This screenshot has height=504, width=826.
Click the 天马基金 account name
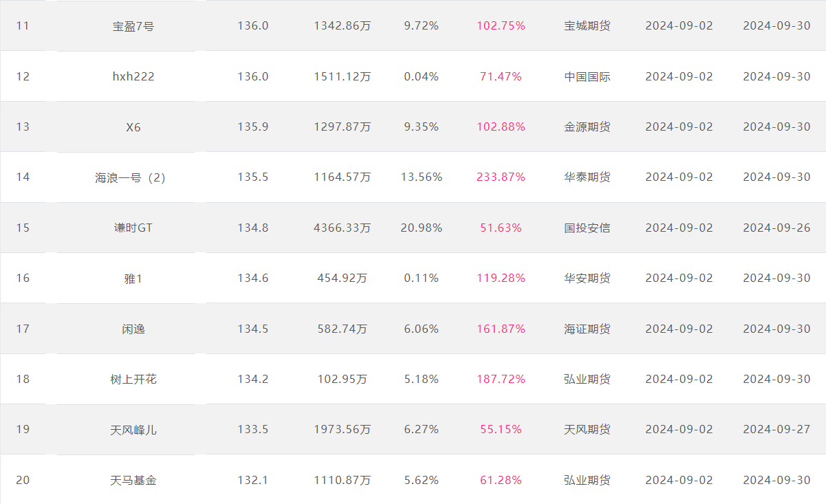[133, 480]
